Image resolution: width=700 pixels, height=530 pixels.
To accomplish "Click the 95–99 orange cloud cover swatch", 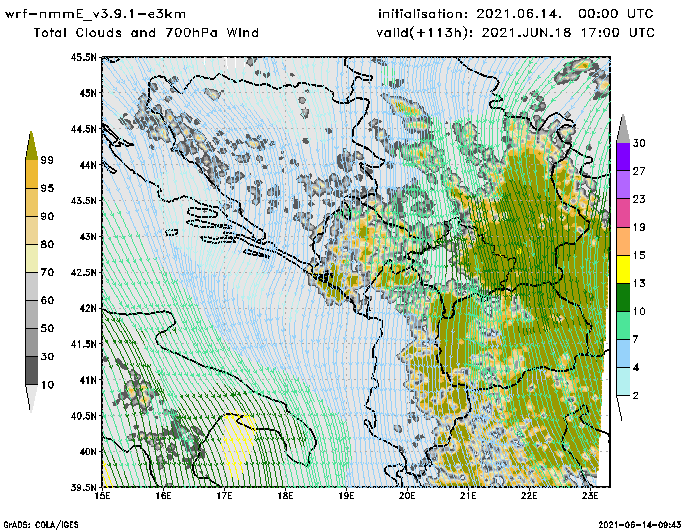I will [32, 174].
